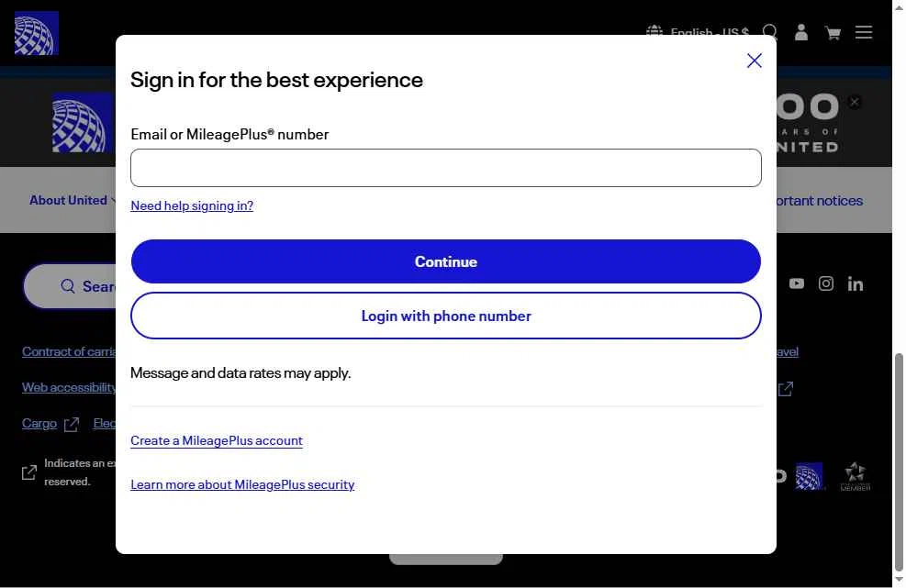The width and height of the screenshot is (906, 588).
Task: Open the hamburger menu icon
Action: click(864, 32)
